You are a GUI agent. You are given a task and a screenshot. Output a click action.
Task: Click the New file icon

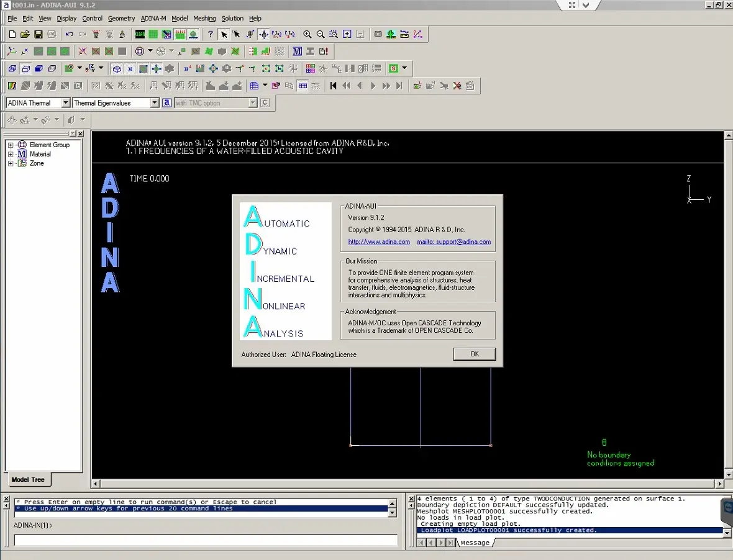(x=12, y=34)
